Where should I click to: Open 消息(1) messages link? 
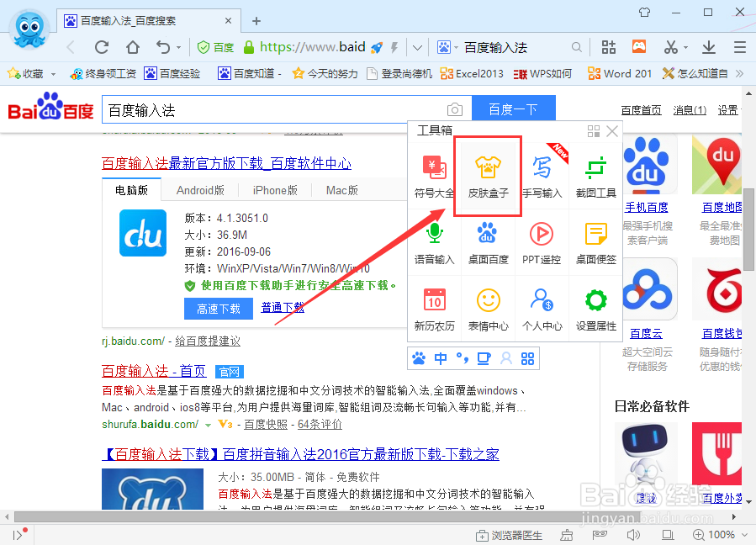690,110
